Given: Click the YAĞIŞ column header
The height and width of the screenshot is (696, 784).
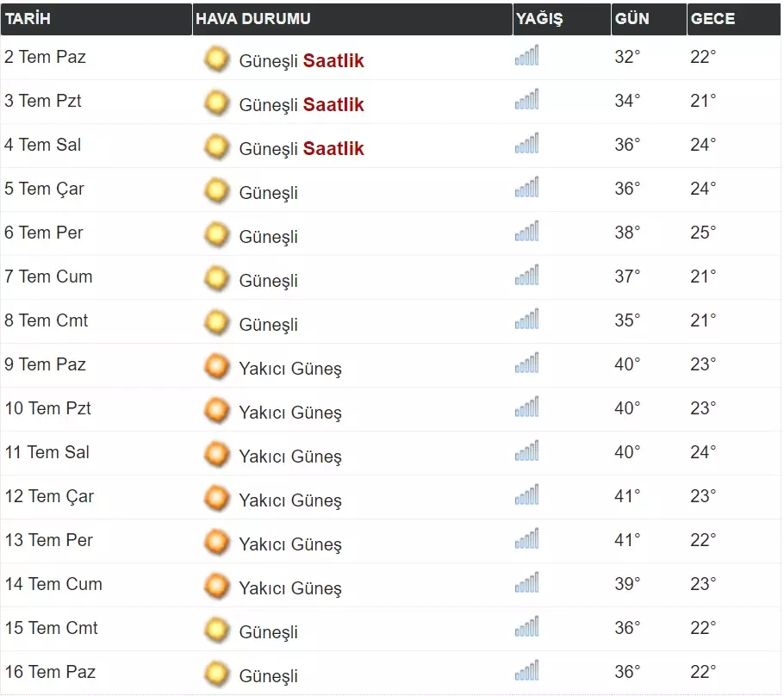Looking at the screenshot, I should point(539,19).
